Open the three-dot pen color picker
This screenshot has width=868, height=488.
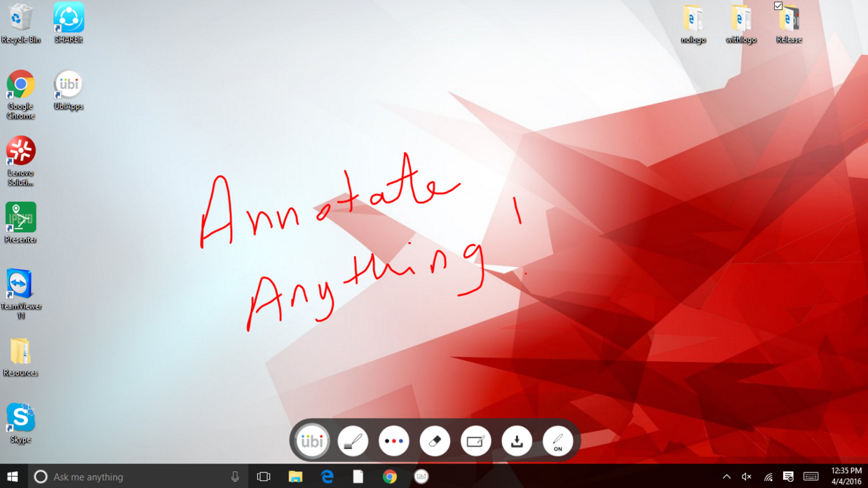tap(394, 441)
